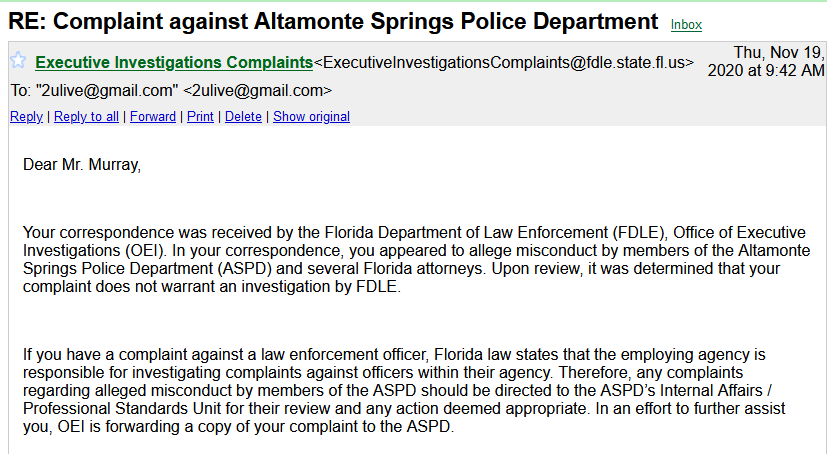Star this message with the star icon
Screen dimensions: 827x454
click(18, 61)
